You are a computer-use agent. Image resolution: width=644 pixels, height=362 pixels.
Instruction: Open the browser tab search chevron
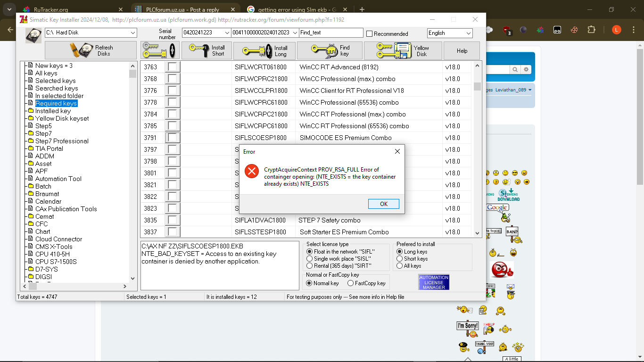tap(9, 9)
